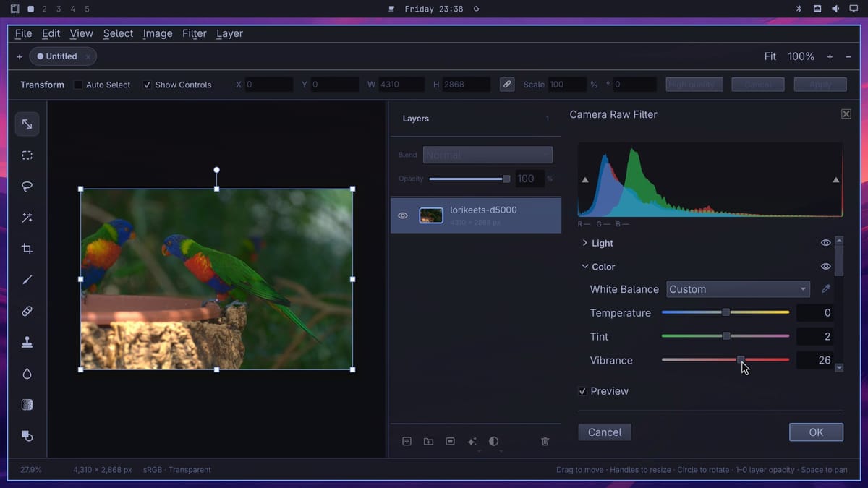Toggle histogram shadow clipping triangle
Screen dimensions: 868x488
click(x=585, y=180)
